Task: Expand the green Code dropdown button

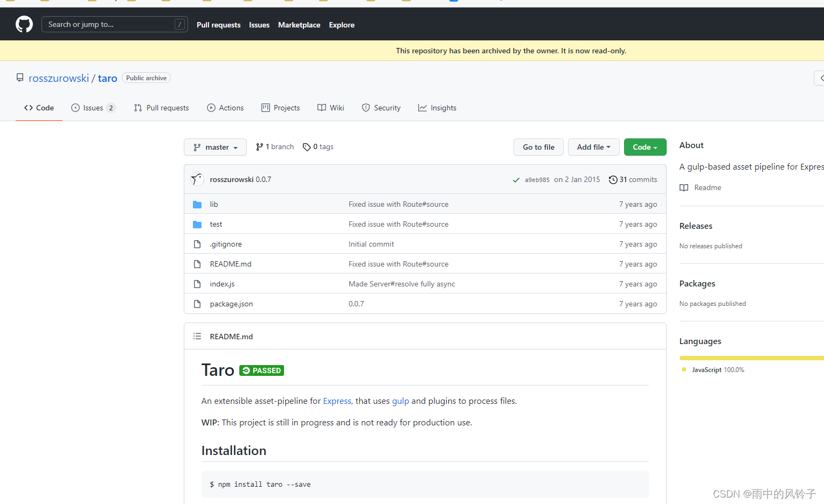Action: point(645,147)
